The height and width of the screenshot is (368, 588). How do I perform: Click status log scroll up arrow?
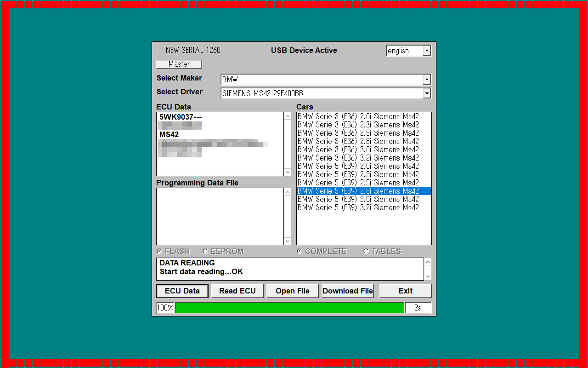pyautogui.click(x=428, y=262)
